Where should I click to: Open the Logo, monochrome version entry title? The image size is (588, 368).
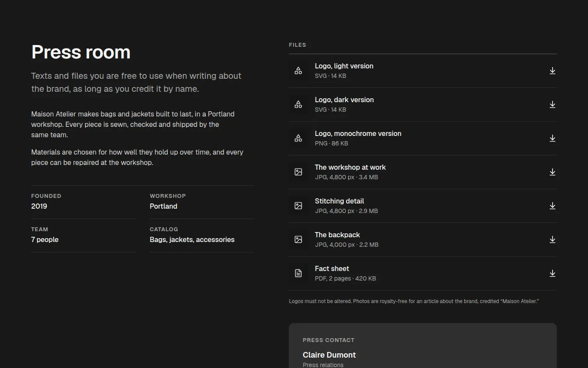coord(358,133)
